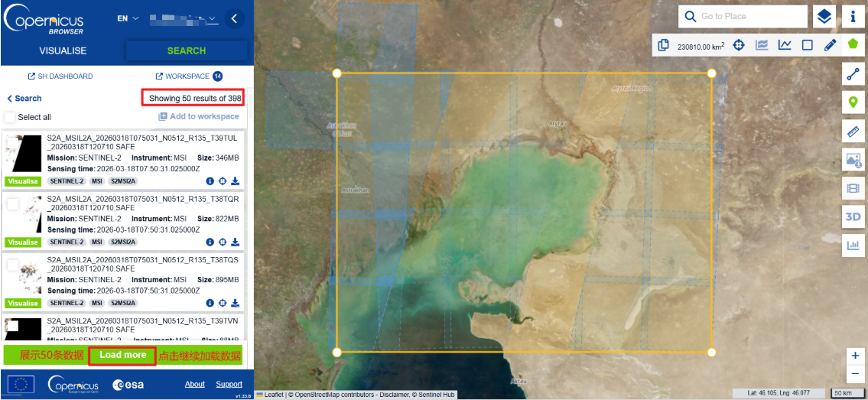Select the draw line tool
Viewport: 868px width, 400px height.
(x=853, y=74)
